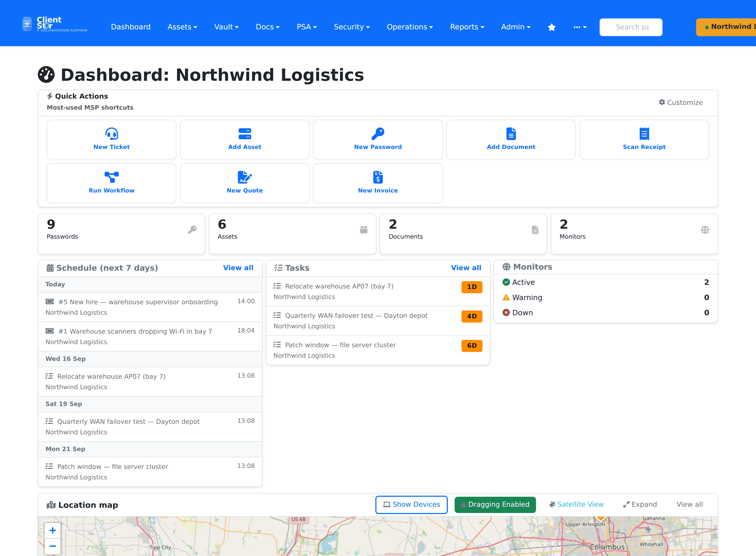Open the Security dropdown menu
Screen dimensions: 756x556
pyautogui.click(x=352, y=27)
